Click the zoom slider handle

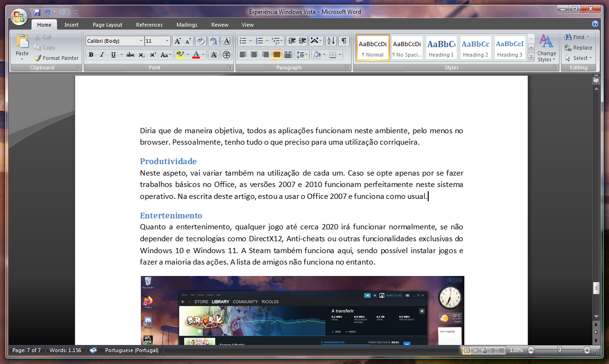click(x=560, y=350)
